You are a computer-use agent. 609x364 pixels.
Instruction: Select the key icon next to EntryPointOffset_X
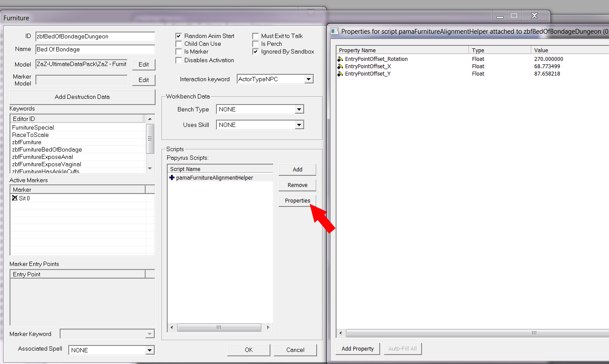(340, 66)
